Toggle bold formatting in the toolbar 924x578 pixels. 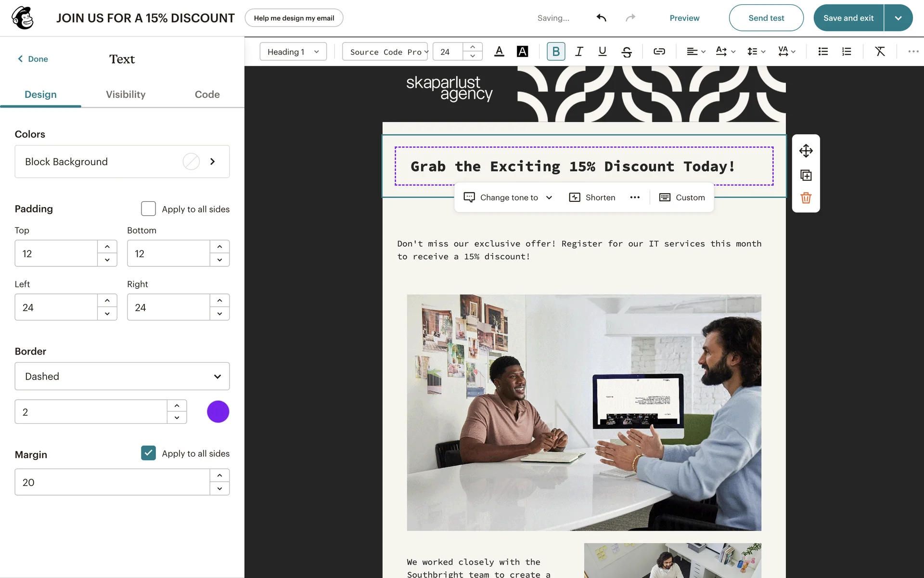point(556,52)
